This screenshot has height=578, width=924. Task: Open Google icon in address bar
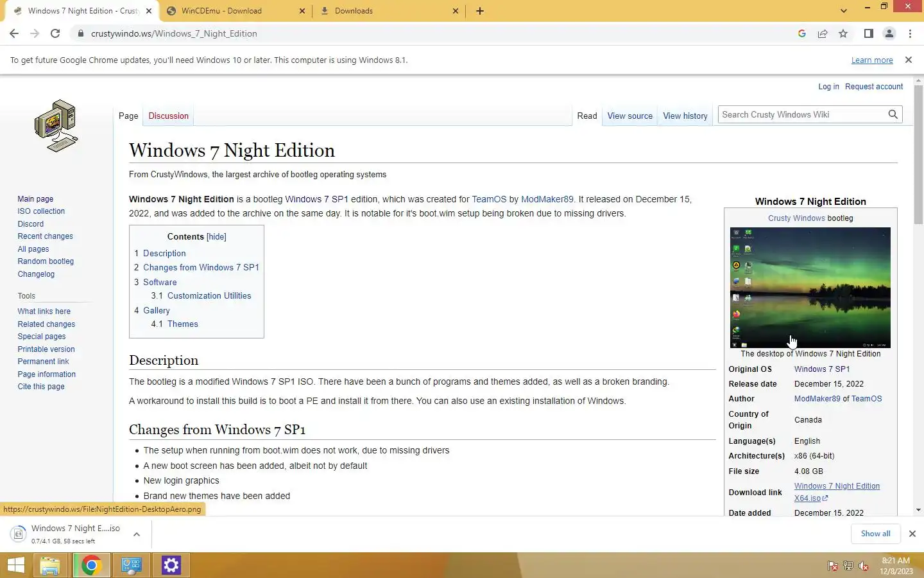click(x=802, y=33)
